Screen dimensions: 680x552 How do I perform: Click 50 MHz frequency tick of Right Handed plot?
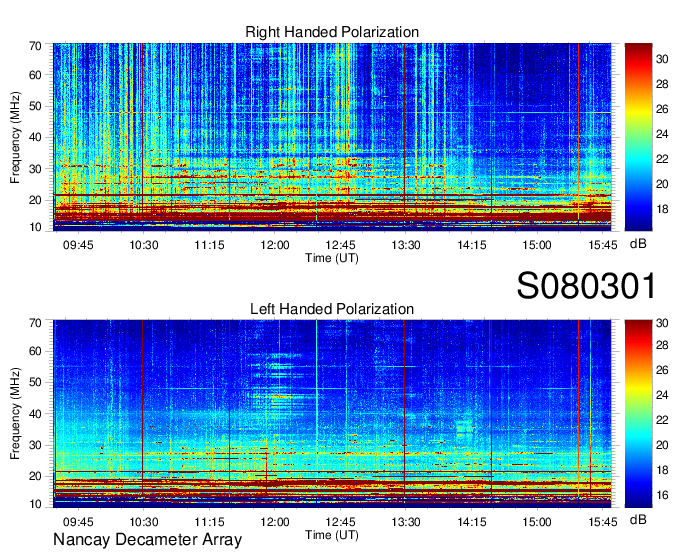(x=35, y=107)
